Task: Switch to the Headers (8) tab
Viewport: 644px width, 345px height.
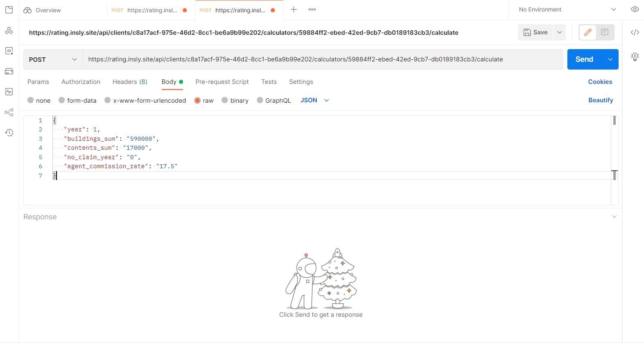Action: [x=130, y=82]
